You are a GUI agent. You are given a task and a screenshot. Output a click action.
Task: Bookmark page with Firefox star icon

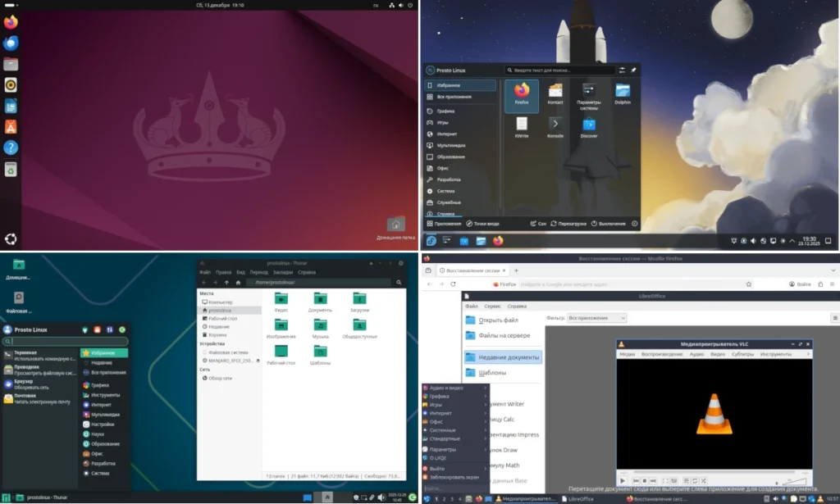pyautogui.click(x=748, y=284)
